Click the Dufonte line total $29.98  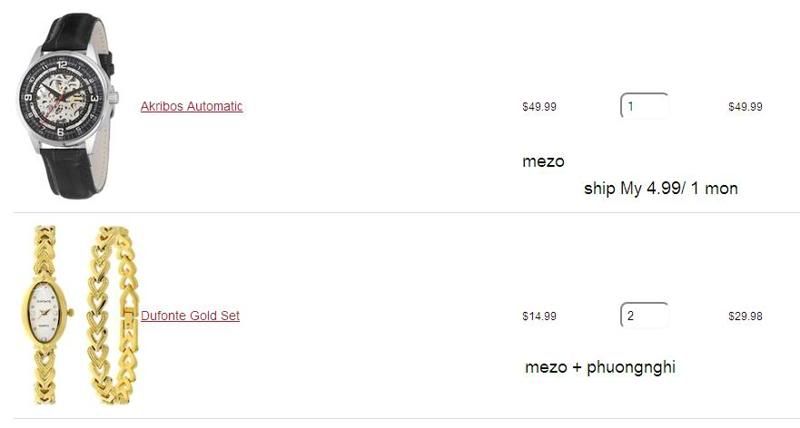click(745, 317)
